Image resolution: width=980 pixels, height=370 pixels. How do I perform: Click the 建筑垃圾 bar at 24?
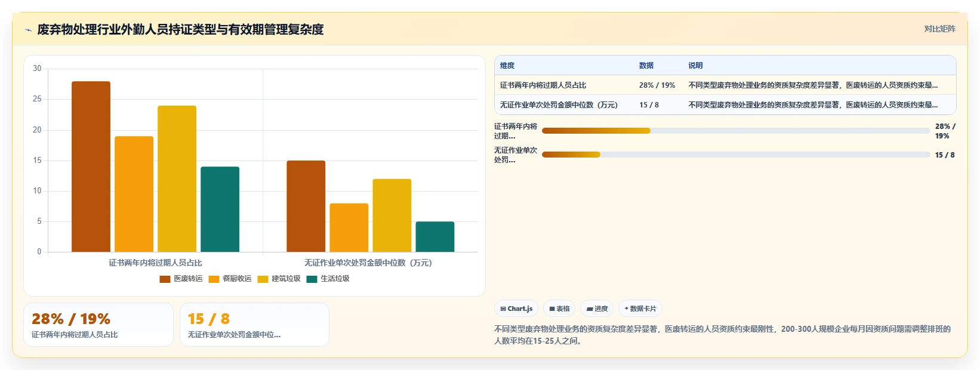click(177, 179)
